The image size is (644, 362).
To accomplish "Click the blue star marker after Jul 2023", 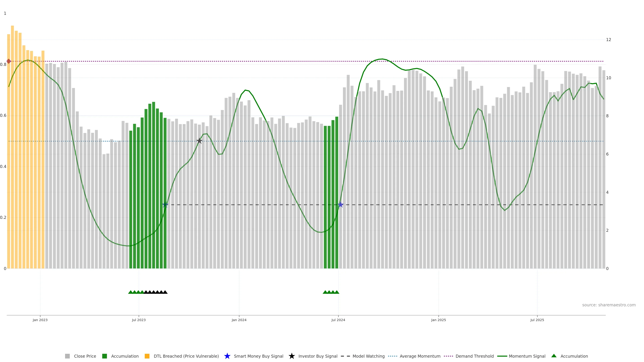I will click(x=165, y=205).
